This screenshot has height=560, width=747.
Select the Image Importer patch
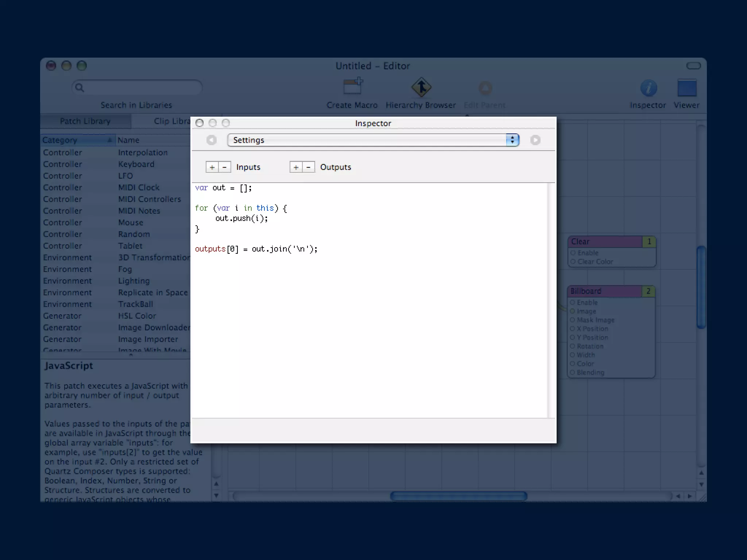pyautogui.click(x=115, y=339)
